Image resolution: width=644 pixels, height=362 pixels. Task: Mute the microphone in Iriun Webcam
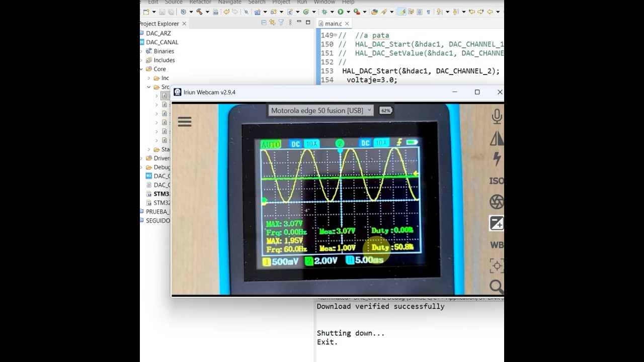pyautogui.click(x=497, y=116)
